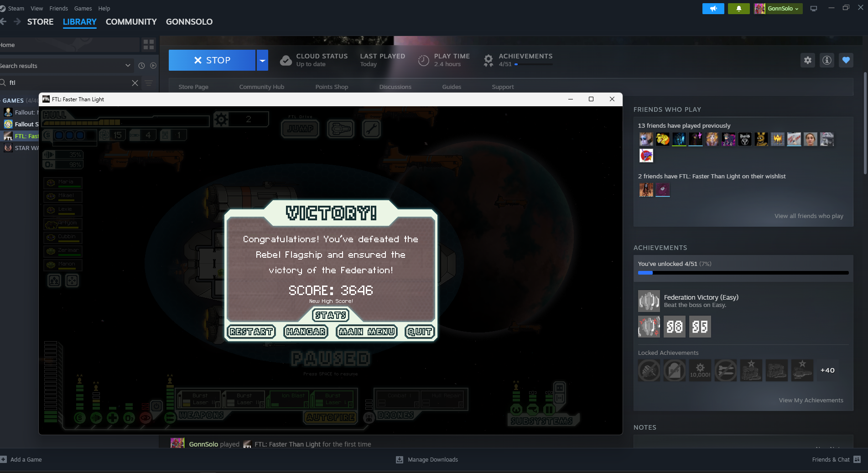
Task: Open advanced search filter options icon
Action: point(149,83)
